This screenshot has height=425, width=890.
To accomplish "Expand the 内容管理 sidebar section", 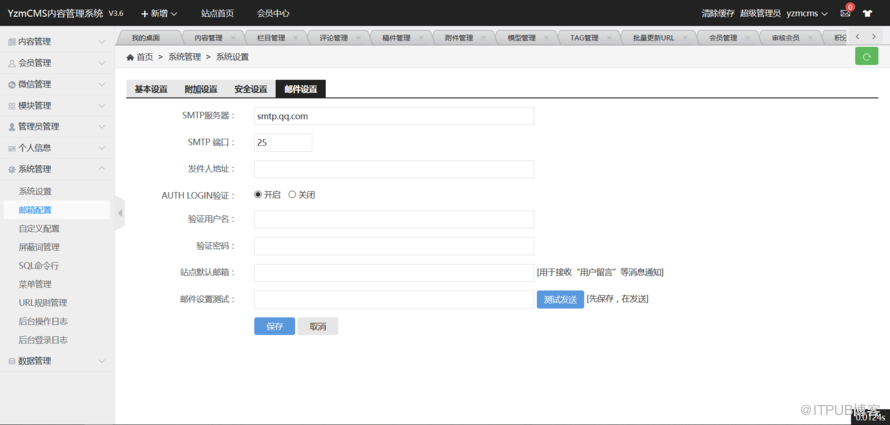I will 102,42.
